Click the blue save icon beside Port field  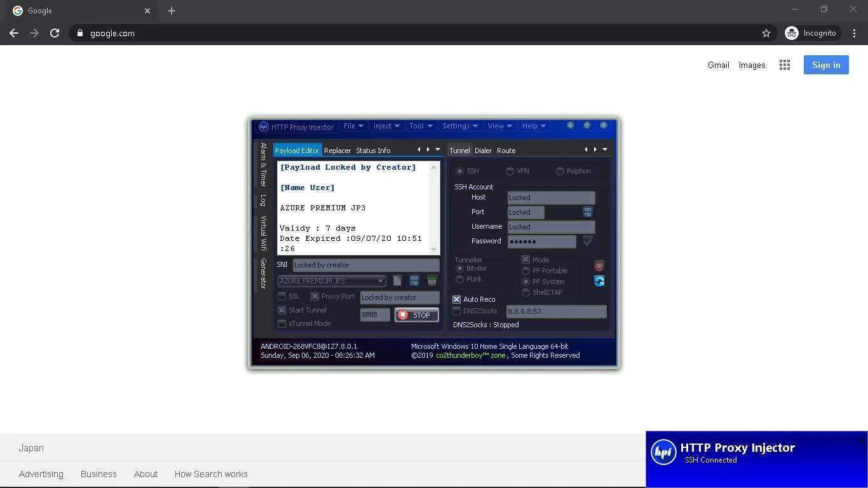pyautogui.click(x=588, y=212)
